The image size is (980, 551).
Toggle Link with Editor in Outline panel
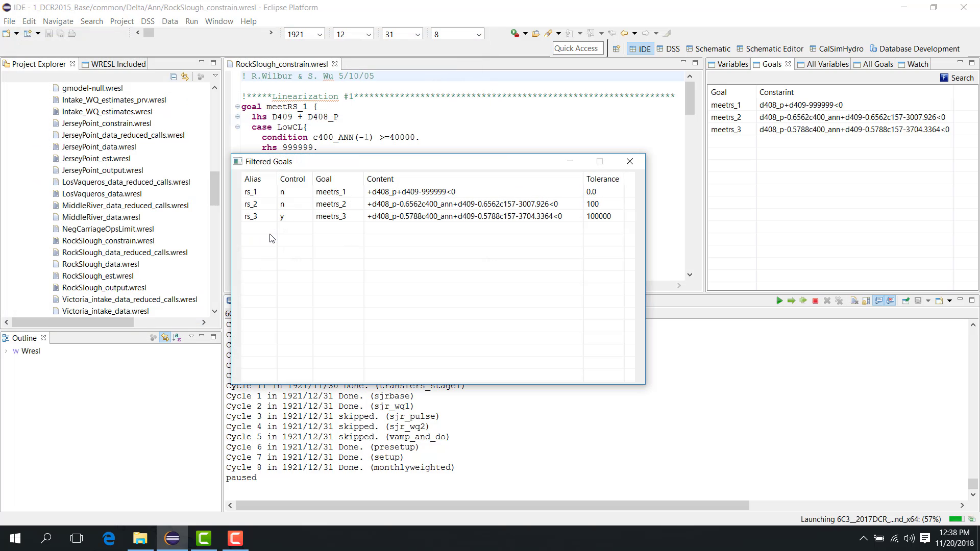(165, 337)
